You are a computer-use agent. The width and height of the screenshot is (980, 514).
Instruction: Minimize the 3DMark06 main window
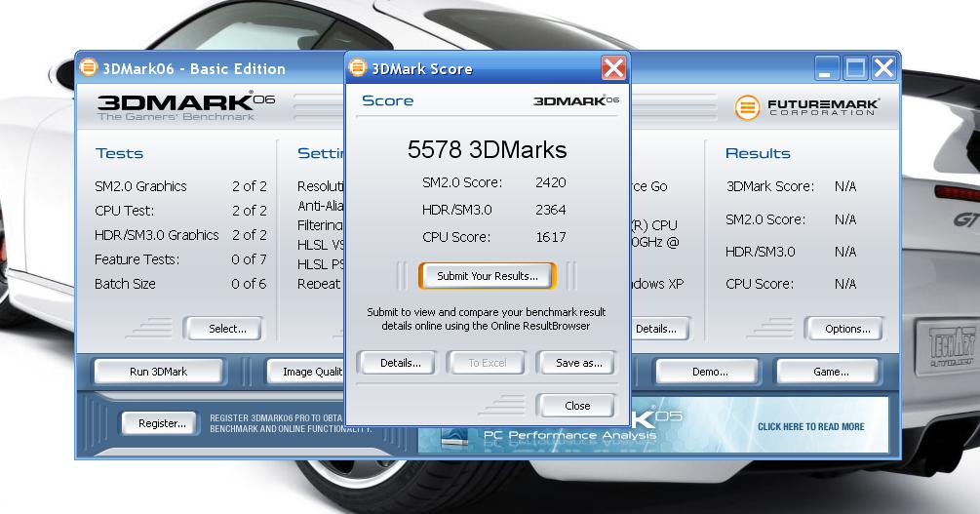pos(827,68)
